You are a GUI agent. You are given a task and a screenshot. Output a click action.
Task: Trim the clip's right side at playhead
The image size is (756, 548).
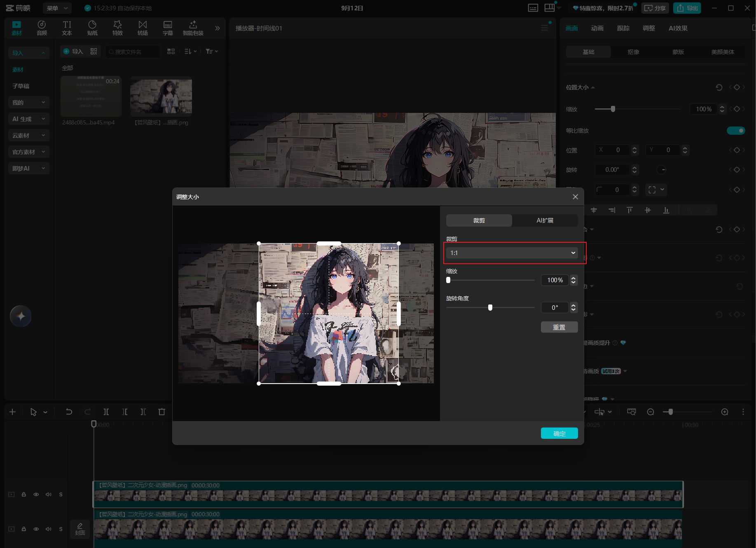click(x=143, y=412)
